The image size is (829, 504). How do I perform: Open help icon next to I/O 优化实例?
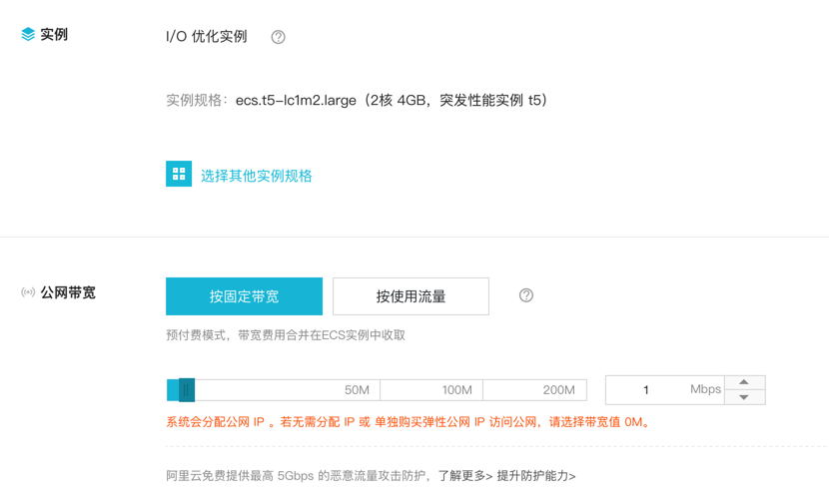point(278,37)
